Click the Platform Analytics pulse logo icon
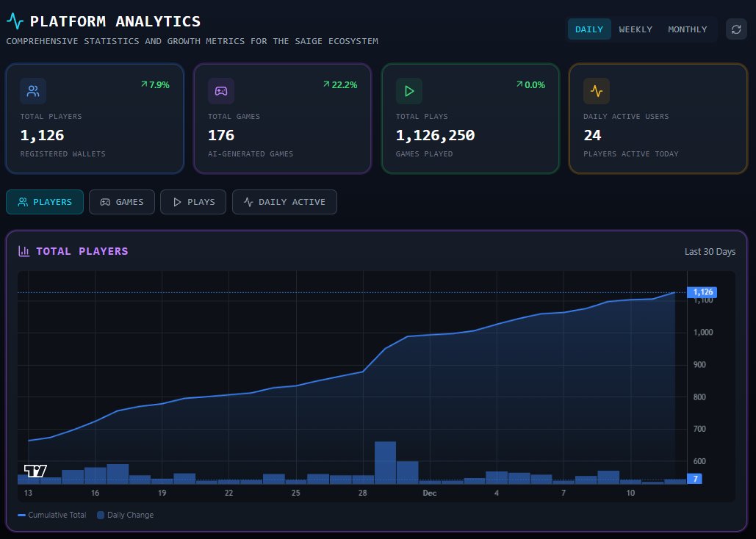The image size is (756, 539). click(15, 21)
